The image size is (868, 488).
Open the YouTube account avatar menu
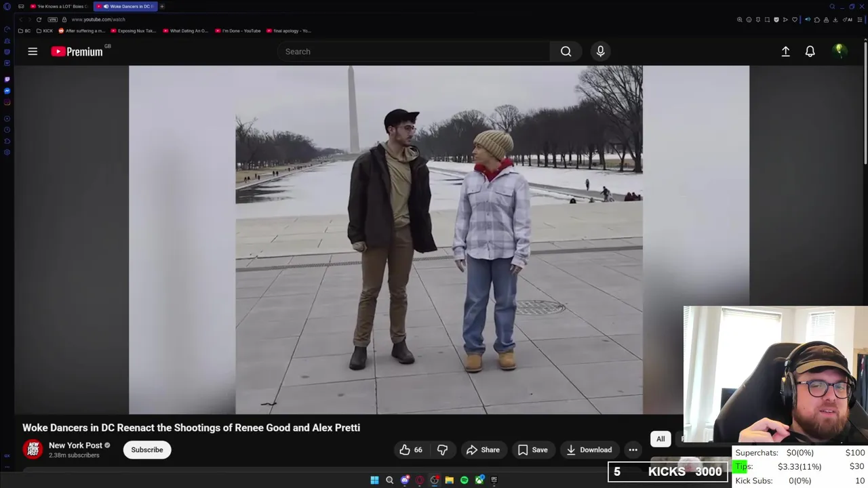(x=839, y=51)
